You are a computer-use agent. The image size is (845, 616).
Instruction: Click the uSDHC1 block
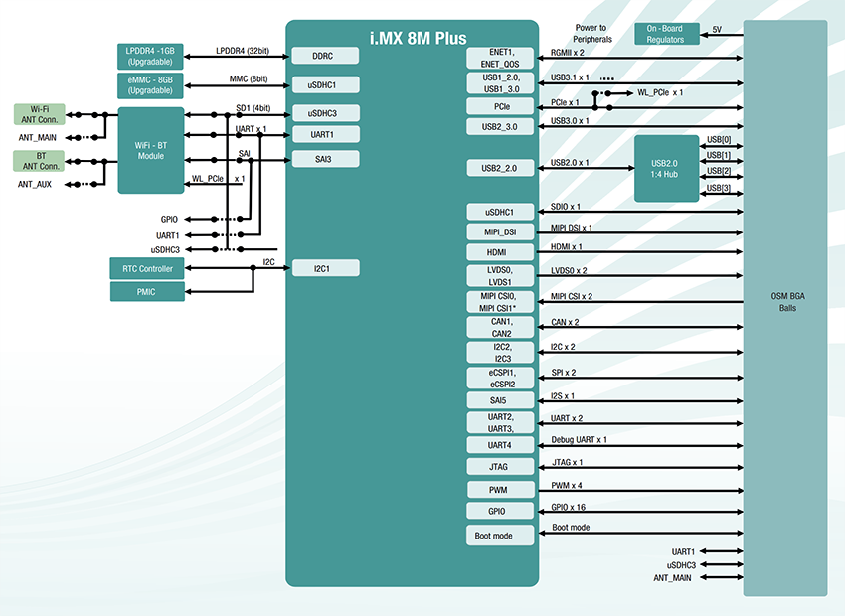(x=326, y=83)
